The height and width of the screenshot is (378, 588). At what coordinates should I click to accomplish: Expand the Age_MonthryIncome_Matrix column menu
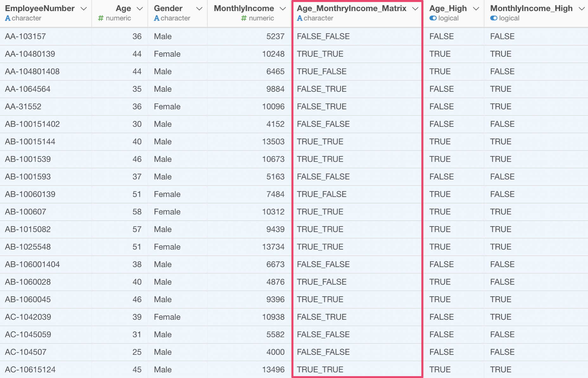coord(415,9)
